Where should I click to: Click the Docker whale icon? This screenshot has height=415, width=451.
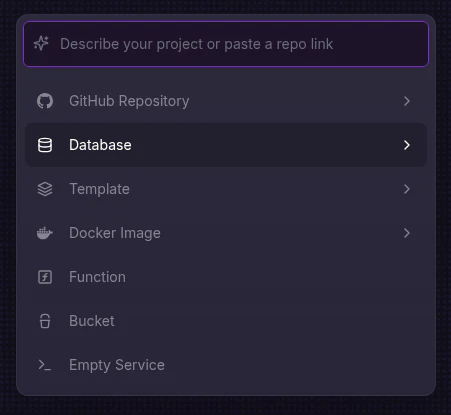45,233
